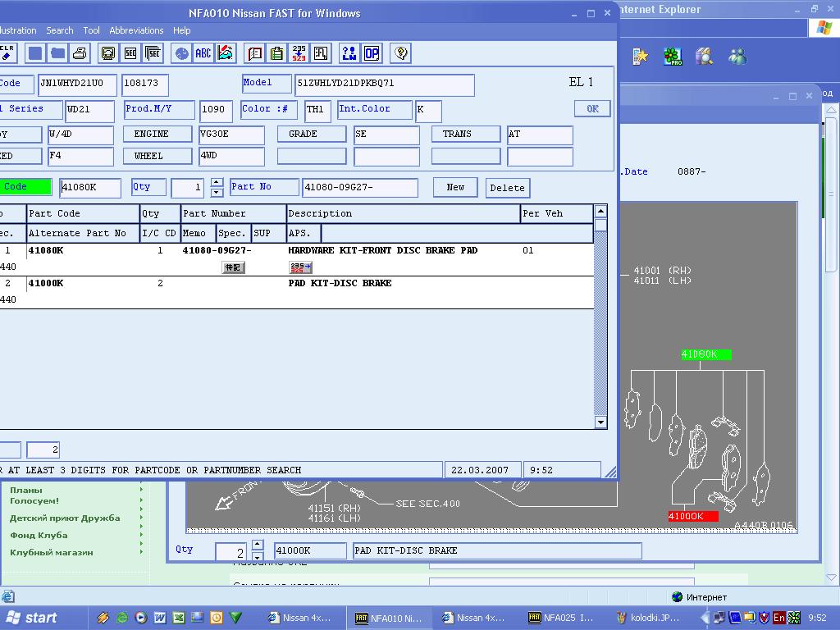Click the books with magnifier icon in Internet Explorer
Image resolution: width=840 pixels, height=630 pixels.
point(705,57)
